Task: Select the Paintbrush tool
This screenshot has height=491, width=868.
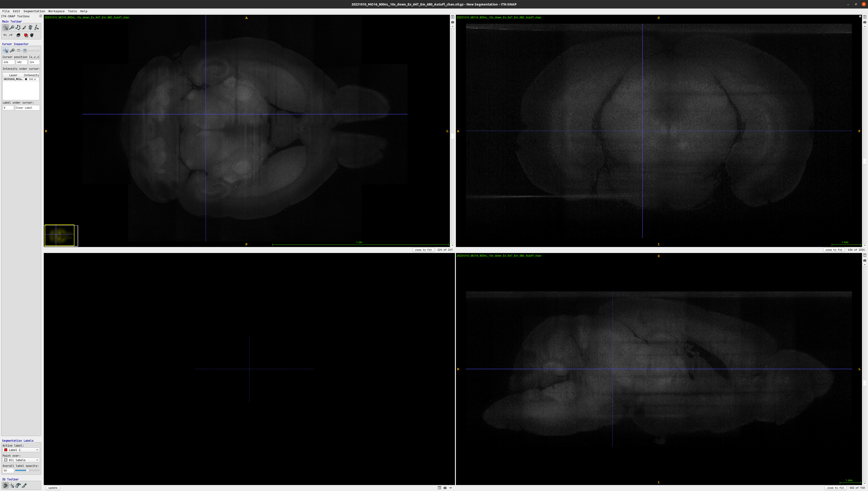Action: point(24,28)
